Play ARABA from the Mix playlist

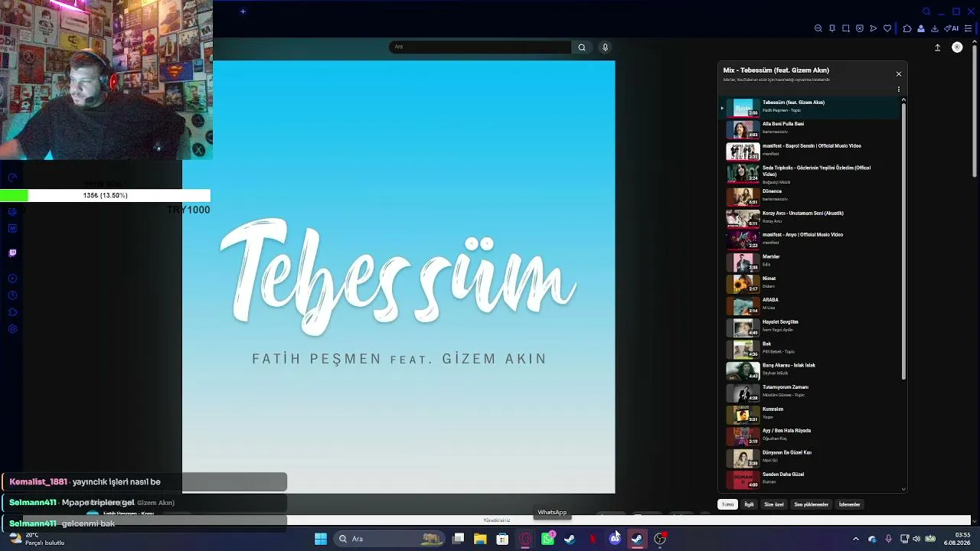[809, 305]
